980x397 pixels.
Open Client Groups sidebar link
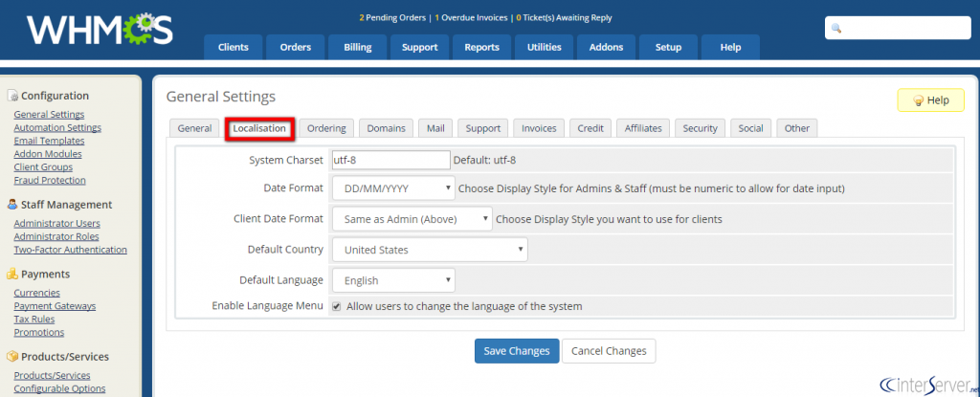43,166
